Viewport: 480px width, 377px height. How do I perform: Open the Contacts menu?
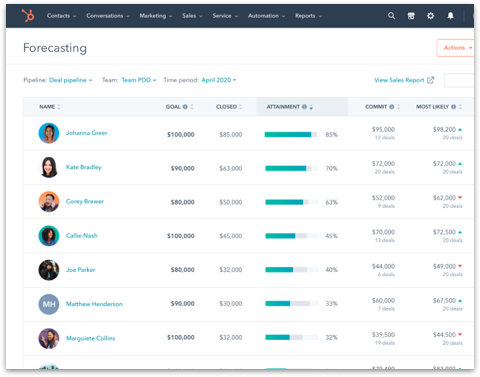[61, 16]
